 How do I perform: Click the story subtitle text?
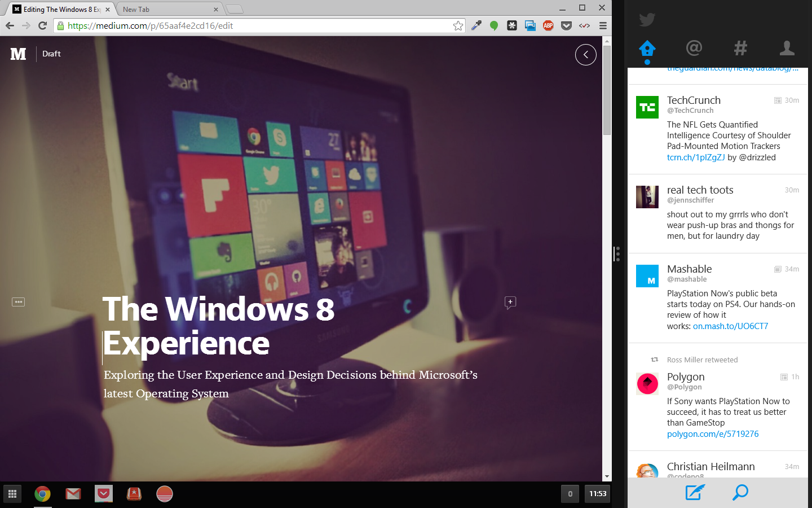point(290,384)
